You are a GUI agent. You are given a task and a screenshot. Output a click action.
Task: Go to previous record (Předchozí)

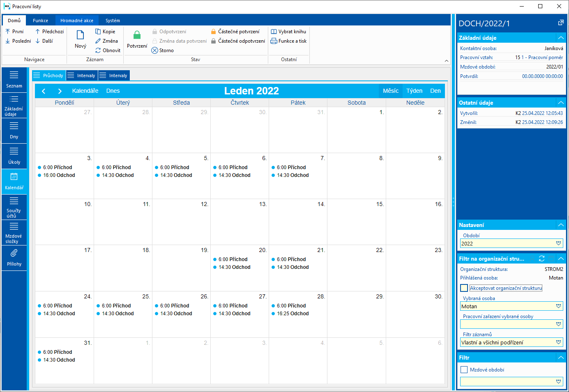tap(49, 32)
